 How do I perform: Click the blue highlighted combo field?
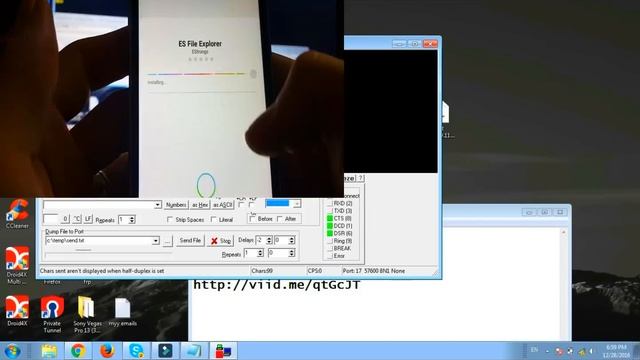tap(278, 203)
